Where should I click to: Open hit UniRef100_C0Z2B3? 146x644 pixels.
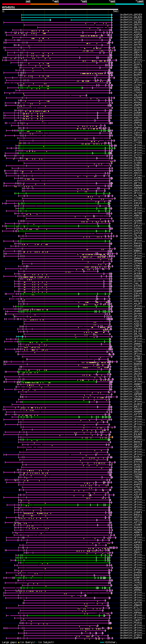131,20
